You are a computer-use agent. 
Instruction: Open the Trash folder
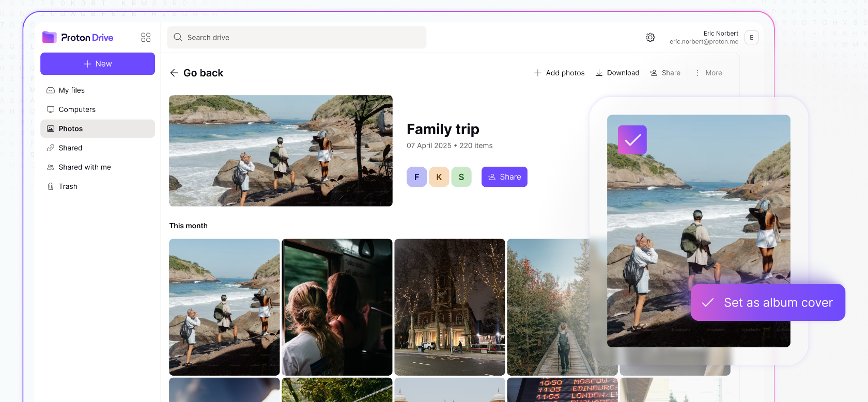[68, 186]
